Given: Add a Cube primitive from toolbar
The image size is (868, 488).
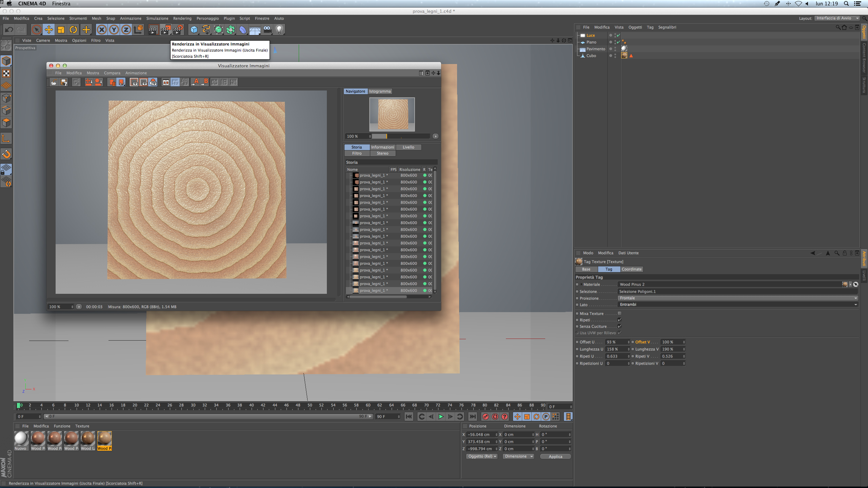Looking at the screenshot, I should 194,30.
